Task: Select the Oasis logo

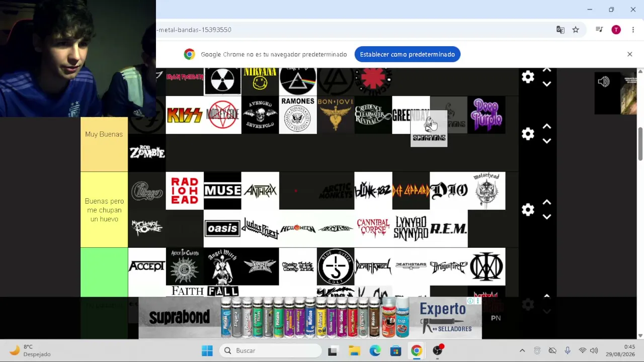Action: pos(222,229)
